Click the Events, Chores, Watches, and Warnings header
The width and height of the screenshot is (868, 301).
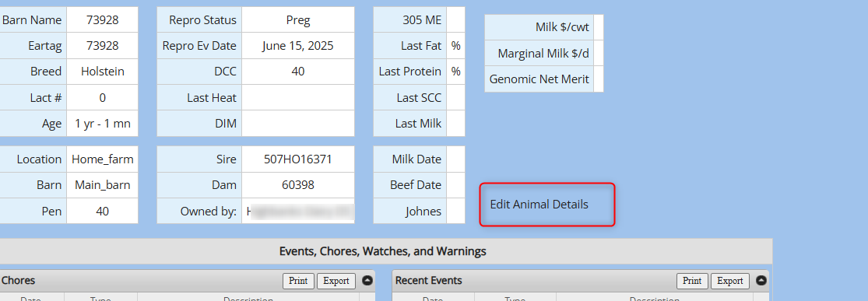382,251
